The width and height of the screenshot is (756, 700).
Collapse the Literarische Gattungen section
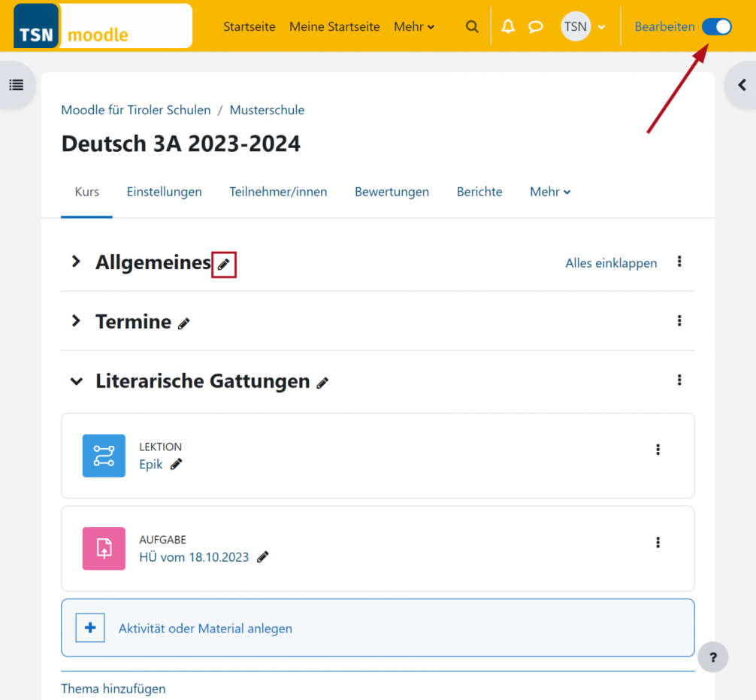click(x=76, y=380)
